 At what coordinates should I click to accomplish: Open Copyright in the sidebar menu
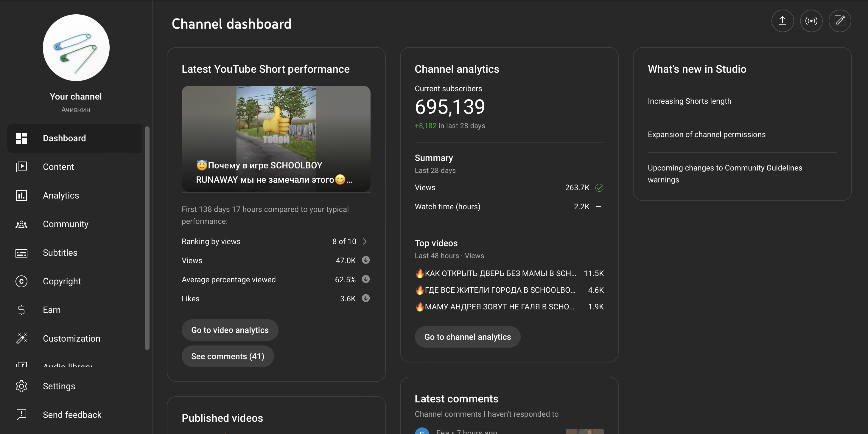tap(75, 281)
